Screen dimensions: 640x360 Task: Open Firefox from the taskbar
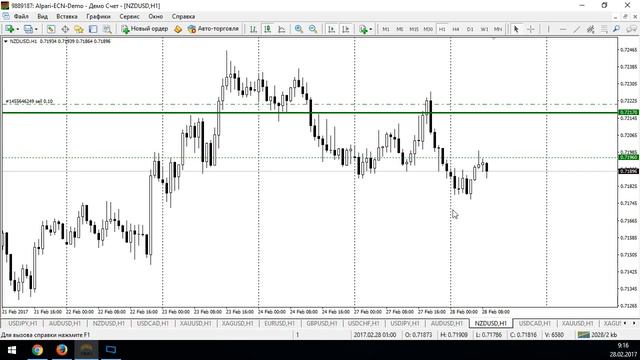click(62, 350)
